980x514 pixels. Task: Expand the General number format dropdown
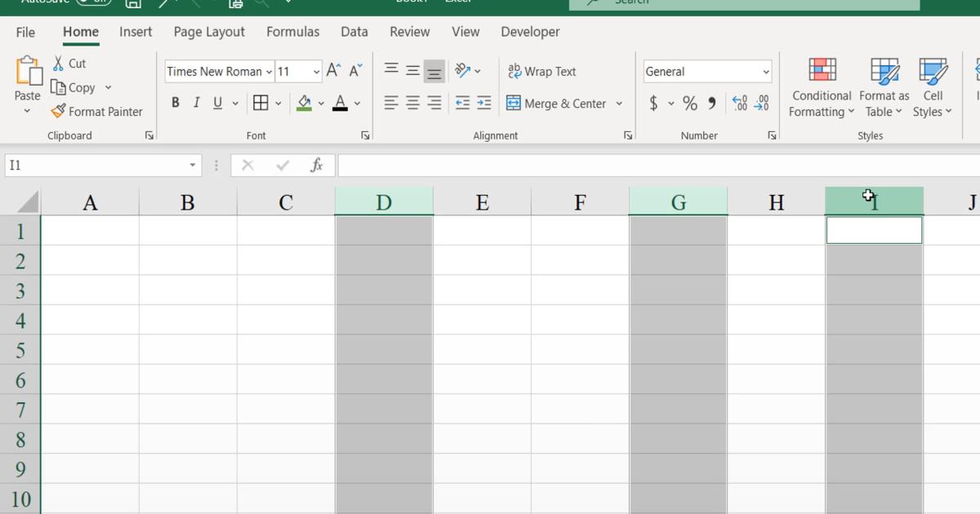click(764, 71)
